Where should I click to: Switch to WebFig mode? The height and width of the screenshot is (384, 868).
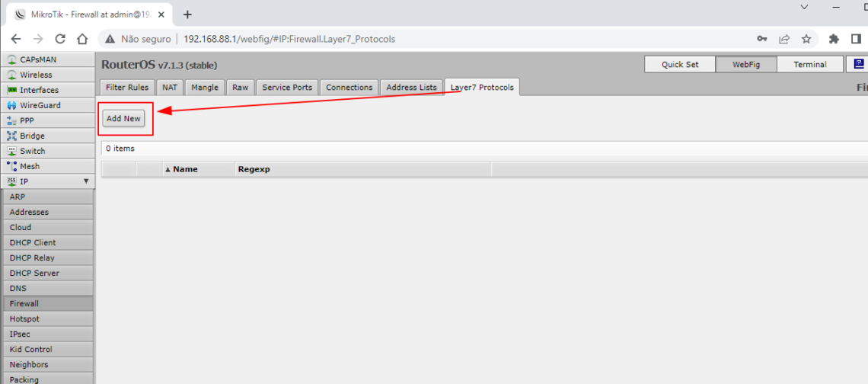click(x=746, y=64)
